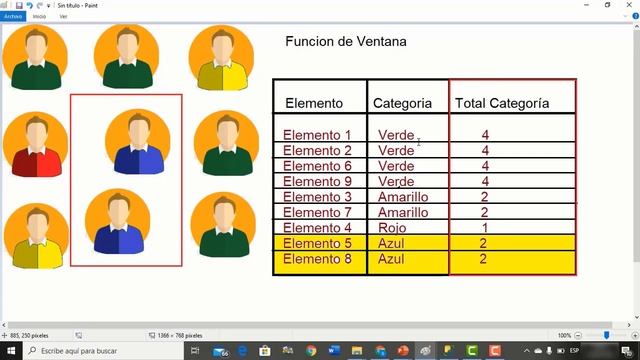The height and width of the screenshot is (360, 640).
Task: Switch to the Inicio ribbon tab
Action: click(x=39, y=16)
